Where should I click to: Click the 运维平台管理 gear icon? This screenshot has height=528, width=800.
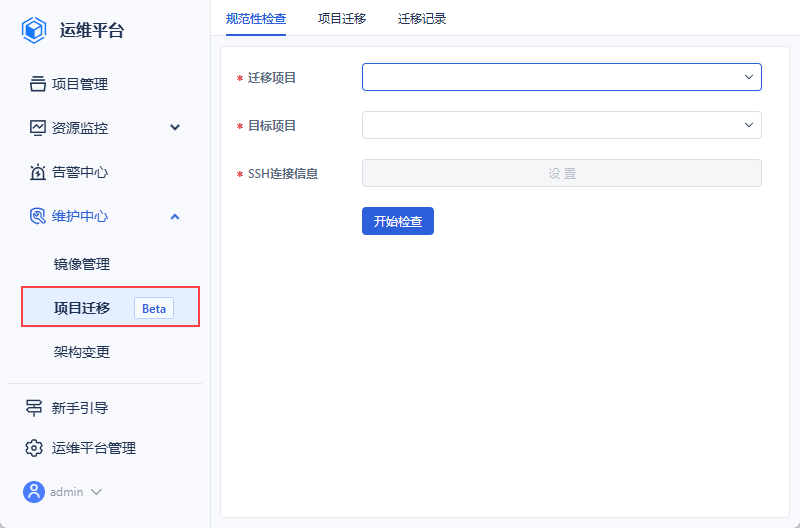pyautogui.click(x=35, y=448)
